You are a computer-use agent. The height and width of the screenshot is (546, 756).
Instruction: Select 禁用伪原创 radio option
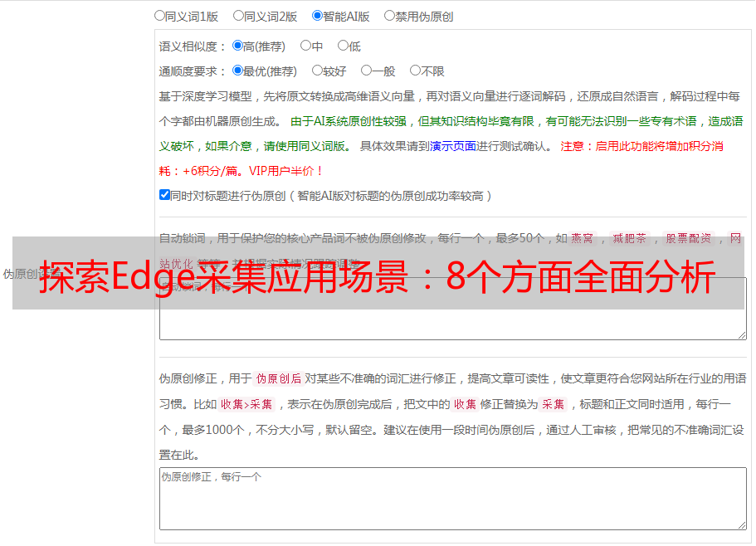click(x=389, y=16)
